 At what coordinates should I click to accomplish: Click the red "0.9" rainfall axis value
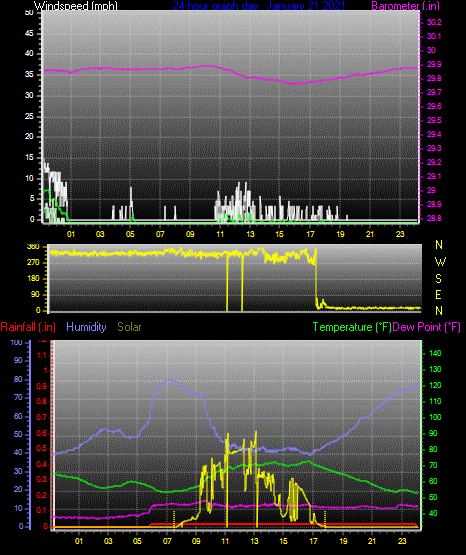42,386
